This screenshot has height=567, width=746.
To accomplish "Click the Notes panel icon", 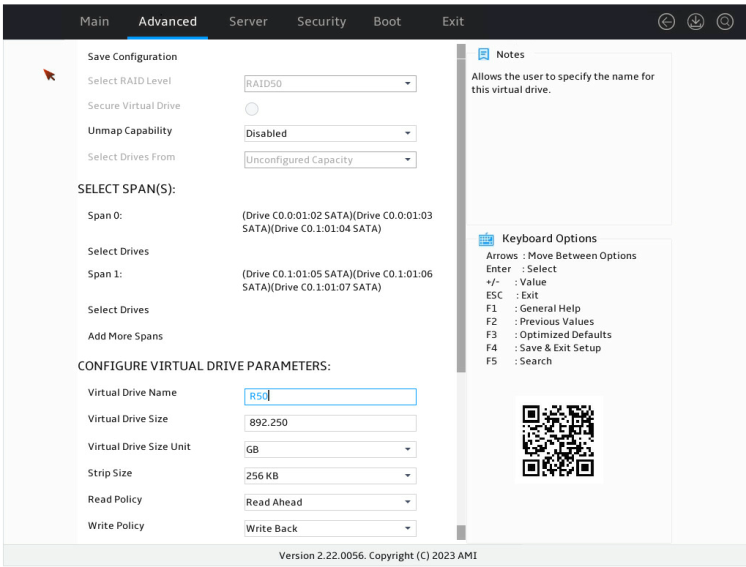I will pos(483,54).
